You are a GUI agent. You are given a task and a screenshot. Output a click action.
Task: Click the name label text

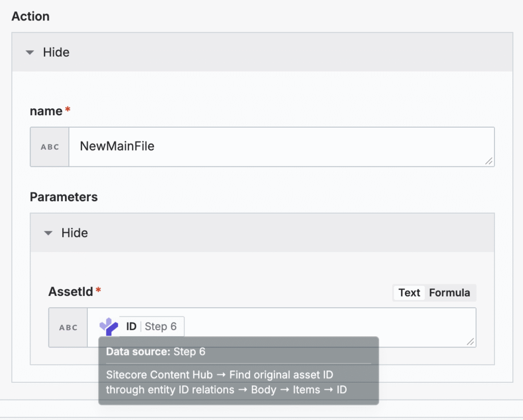point(46,111)
